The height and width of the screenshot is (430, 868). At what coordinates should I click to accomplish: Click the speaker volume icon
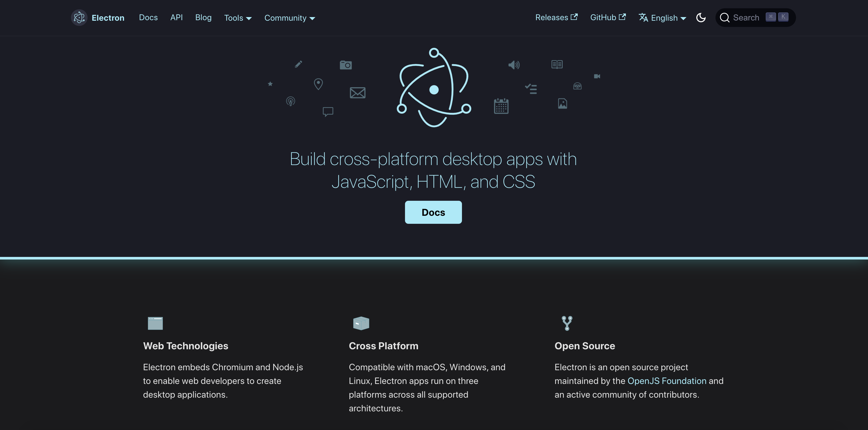pyautogui.click(x=514, y=65)
